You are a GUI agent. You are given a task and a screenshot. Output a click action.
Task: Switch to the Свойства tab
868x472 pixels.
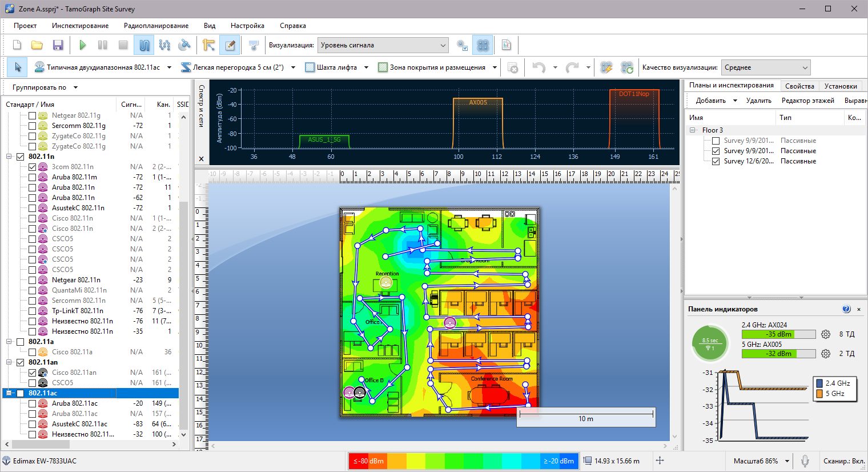(x=799, y=86)
